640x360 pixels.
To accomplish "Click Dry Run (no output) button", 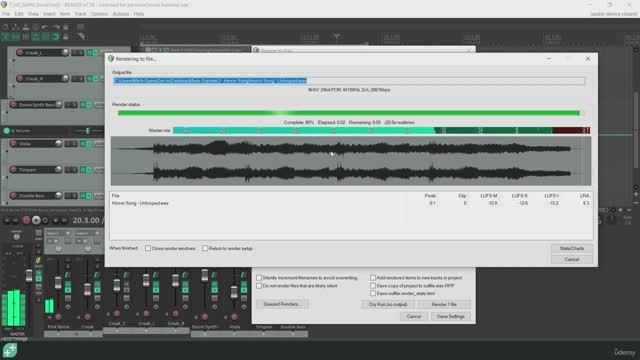I will pos(388,304).
